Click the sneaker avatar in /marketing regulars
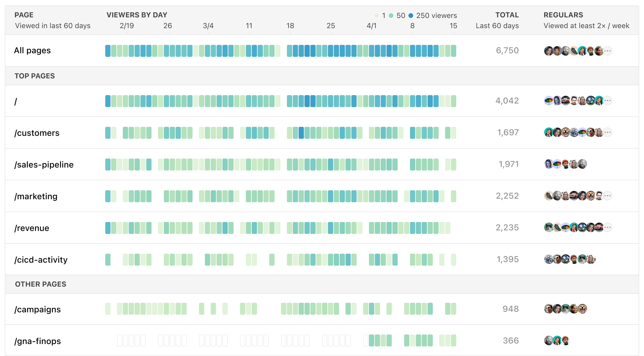 tap(549, 196)
